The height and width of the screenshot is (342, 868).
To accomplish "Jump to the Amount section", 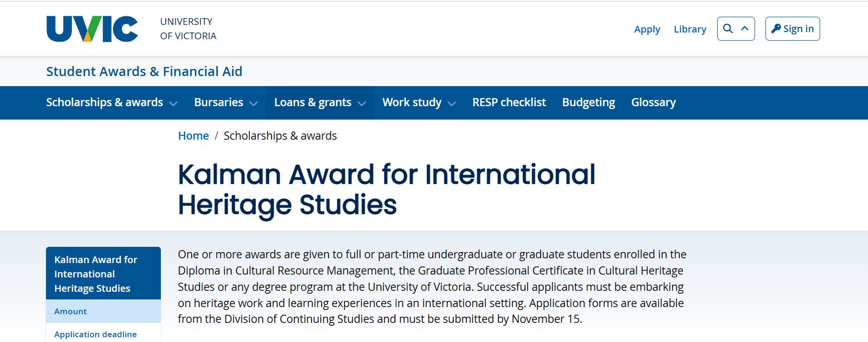I will (x=103, y=311).
